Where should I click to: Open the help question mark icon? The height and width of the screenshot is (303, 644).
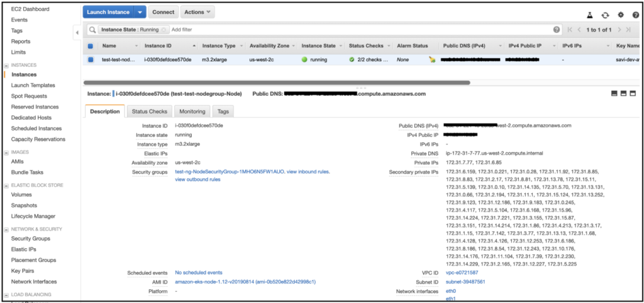point(636,14)
